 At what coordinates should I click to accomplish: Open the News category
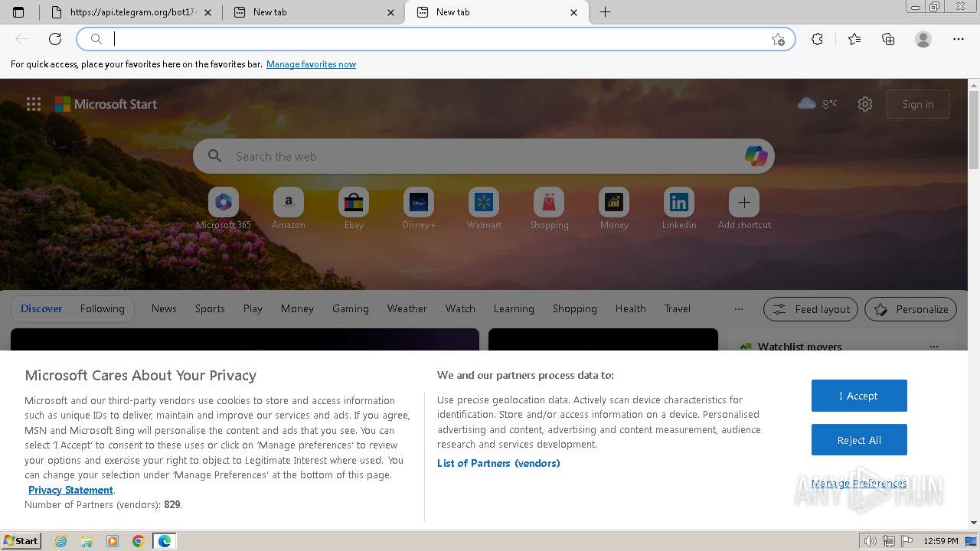(x=164, y=308)
